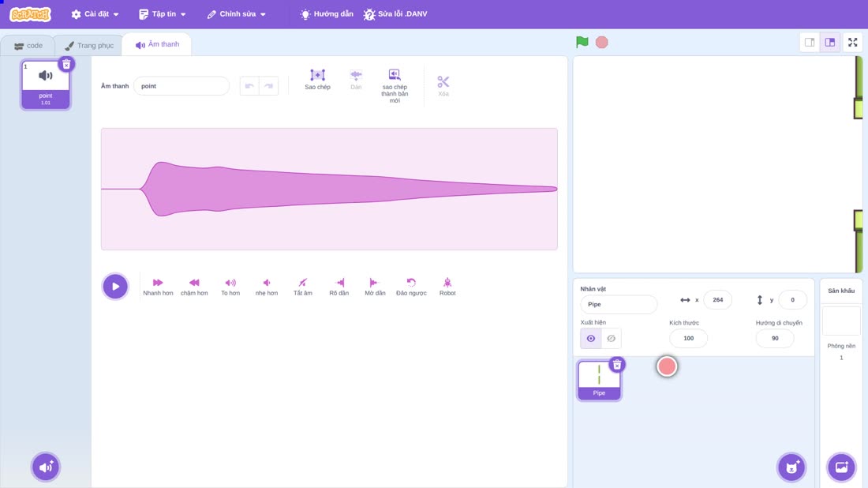Apply the Tắt âm mute effect

303,287
